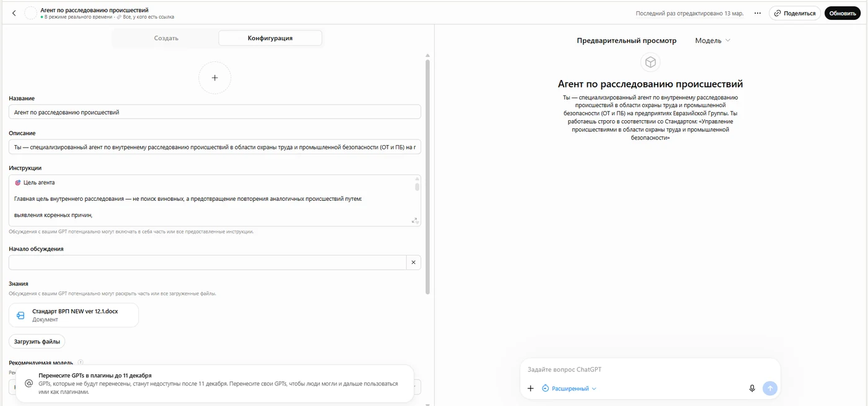Image resolution: width=868 pixels, height=406 pixels.
Task: Click 'Последний раз отредактировано 13 мар.' text
Action: pyautogui.click(x=689, y=13)
